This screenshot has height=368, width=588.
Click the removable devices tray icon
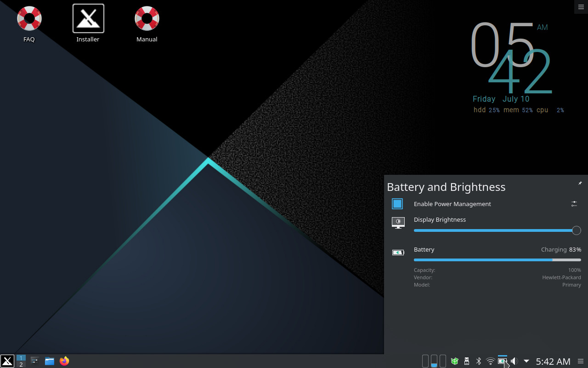pyautogui.click(x=466, y=361)
